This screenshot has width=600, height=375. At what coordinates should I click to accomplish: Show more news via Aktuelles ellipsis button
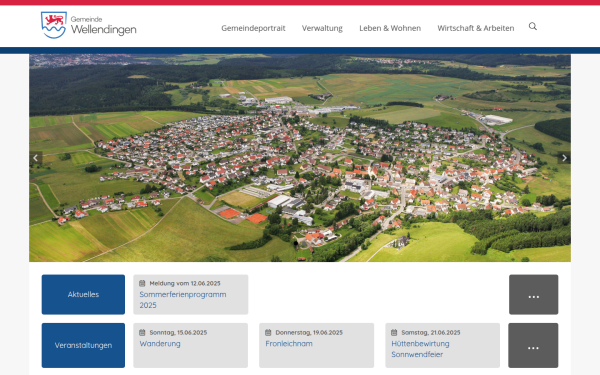pos(533,294)
